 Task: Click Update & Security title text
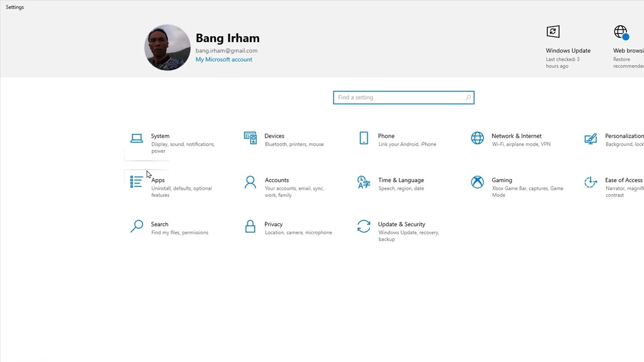(401, 224)
